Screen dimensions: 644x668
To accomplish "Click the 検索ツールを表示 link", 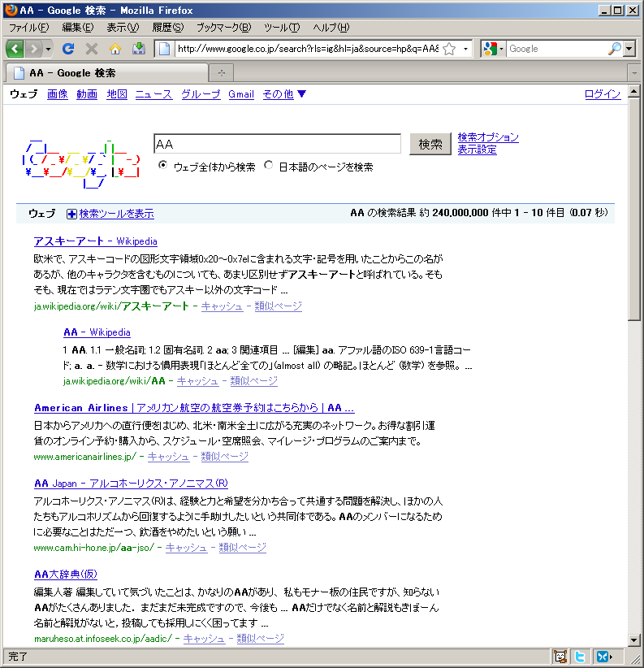I will 117,214.
